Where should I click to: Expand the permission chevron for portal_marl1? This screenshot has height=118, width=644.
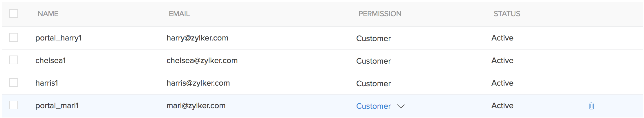(401, 106)
